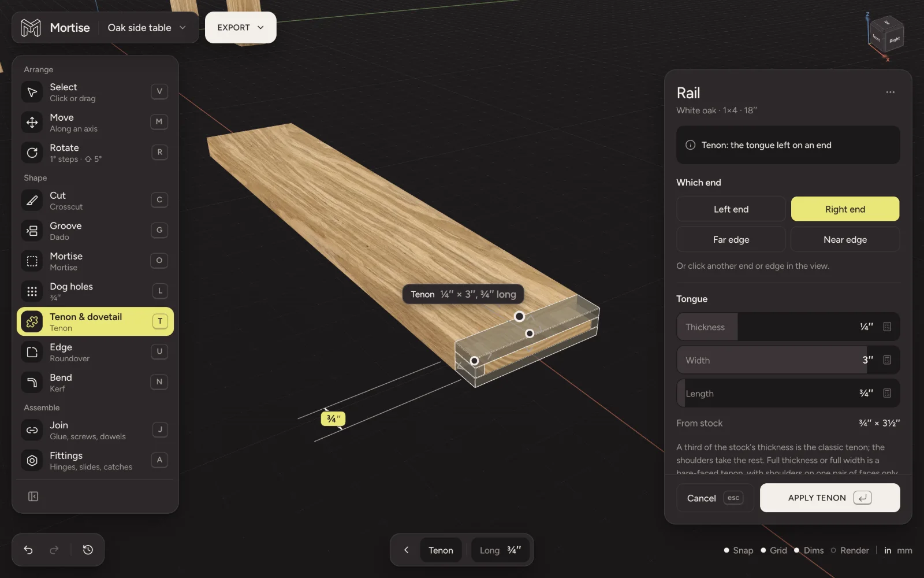This screenshot has width=924, height=578.
Task: Select the Groove dado tool
Action: [95, 231]
